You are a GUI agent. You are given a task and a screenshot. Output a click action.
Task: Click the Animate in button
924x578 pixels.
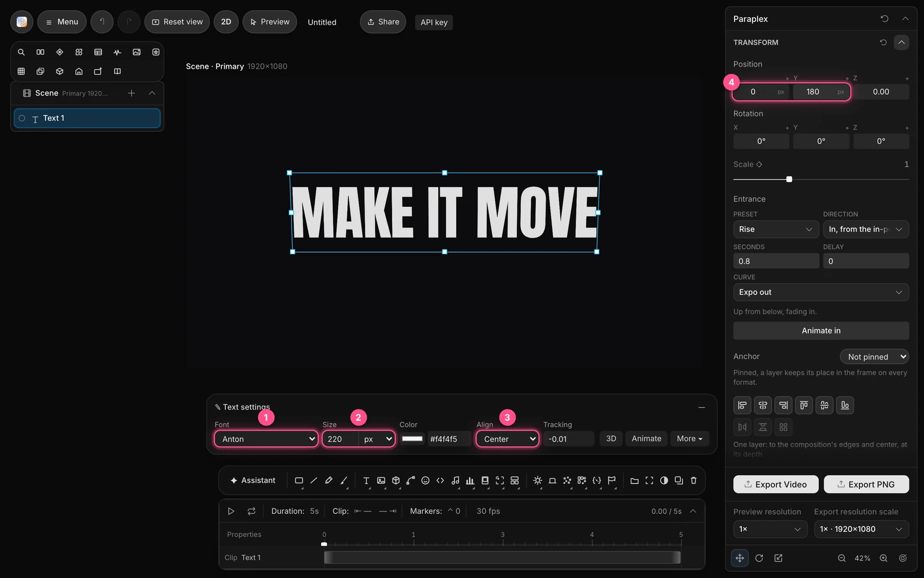[x=821, y=331]
